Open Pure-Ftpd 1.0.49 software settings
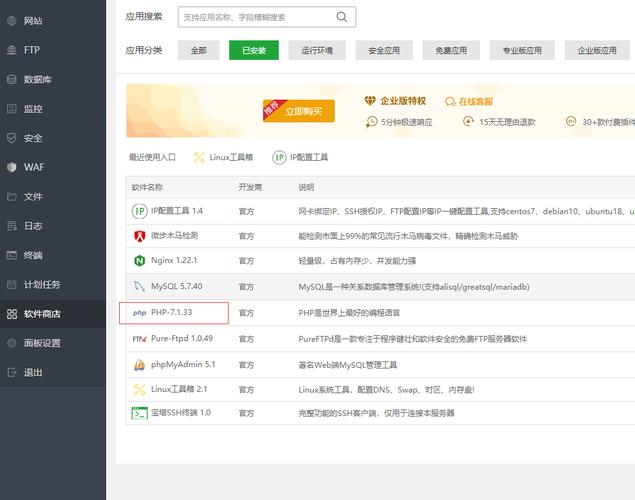The height and width of the screenshot is (500, 635). [182, 338]
